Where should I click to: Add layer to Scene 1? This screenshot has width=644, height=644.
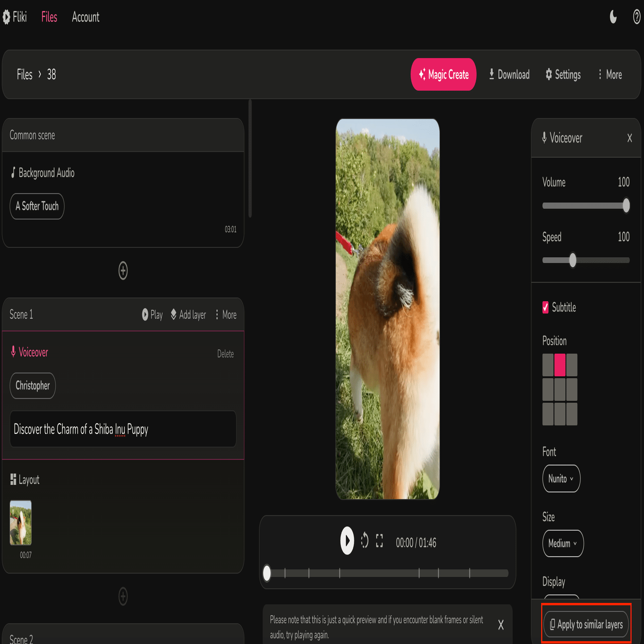(188, 315)
